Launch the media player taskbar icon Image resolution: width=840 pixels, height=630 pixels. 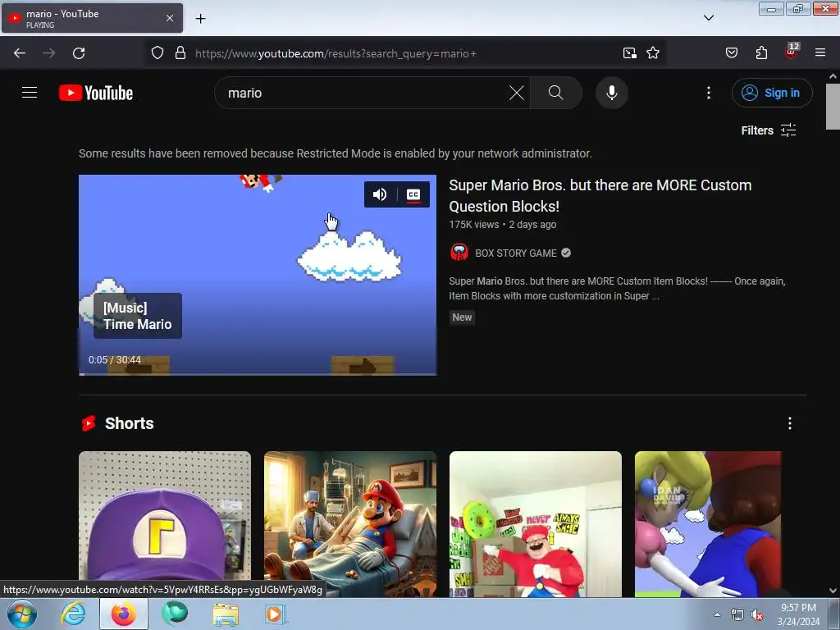pos(276,614)
